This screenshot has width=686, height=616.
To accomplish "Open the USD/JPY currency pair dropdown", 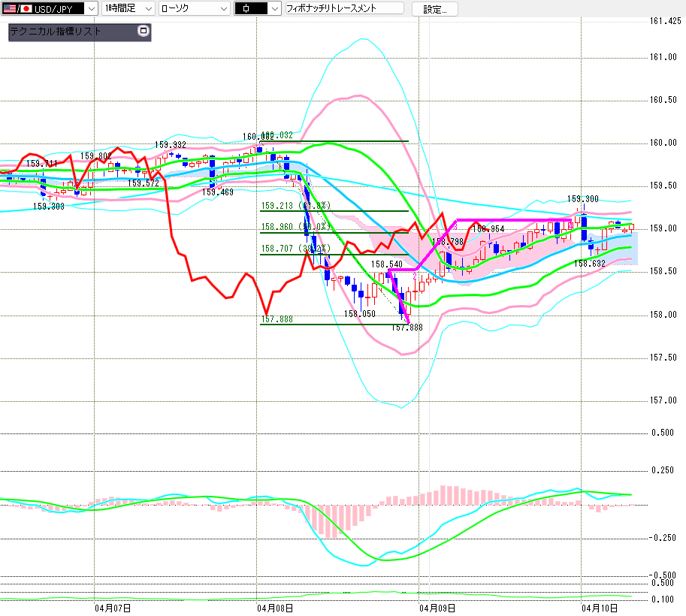I will point(91,9).
